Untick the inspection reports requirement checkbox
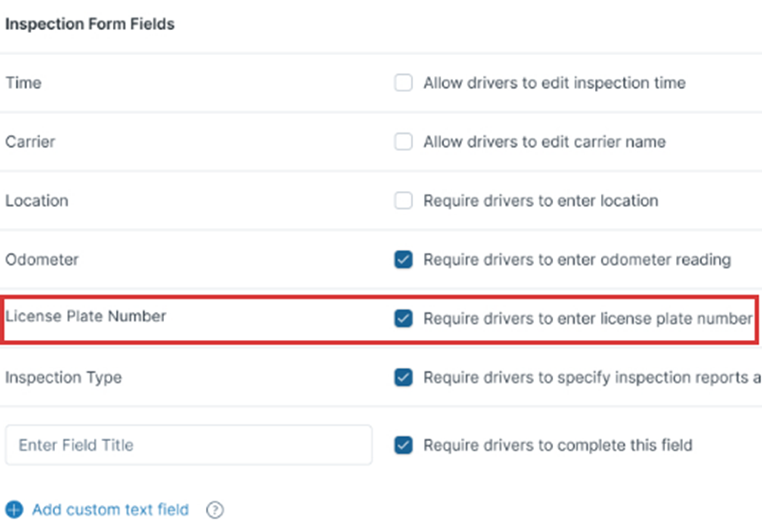762x532 pixels. (403, 377)
